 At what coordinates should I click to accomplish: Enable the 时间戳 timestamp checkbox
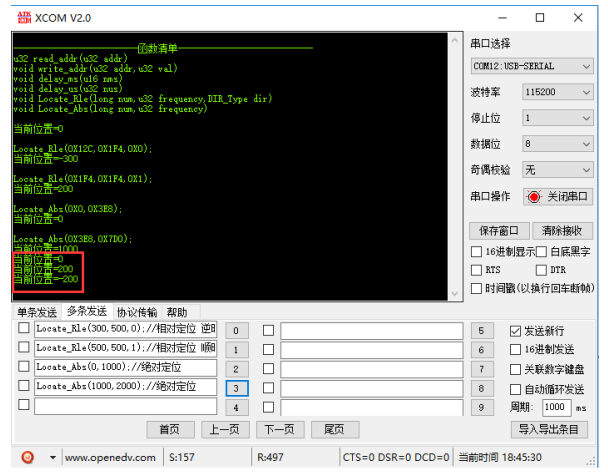point(476,288)
